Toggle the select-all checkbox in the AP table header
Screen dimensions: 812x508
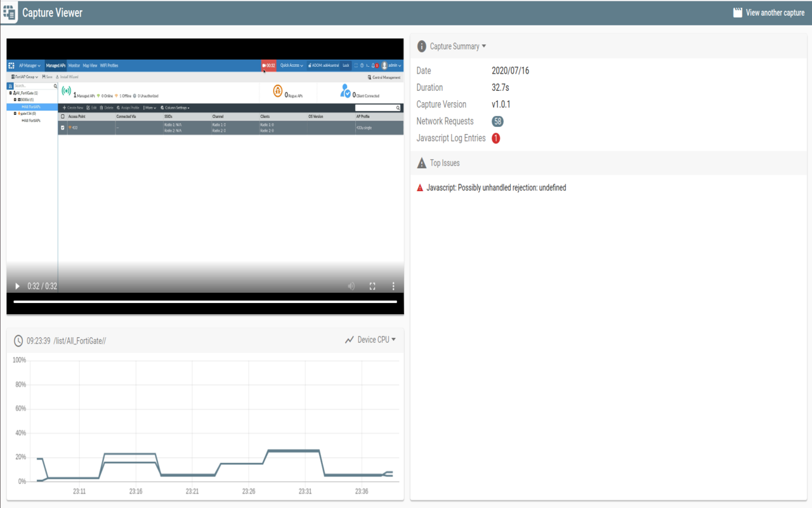[x=63, y=115]
